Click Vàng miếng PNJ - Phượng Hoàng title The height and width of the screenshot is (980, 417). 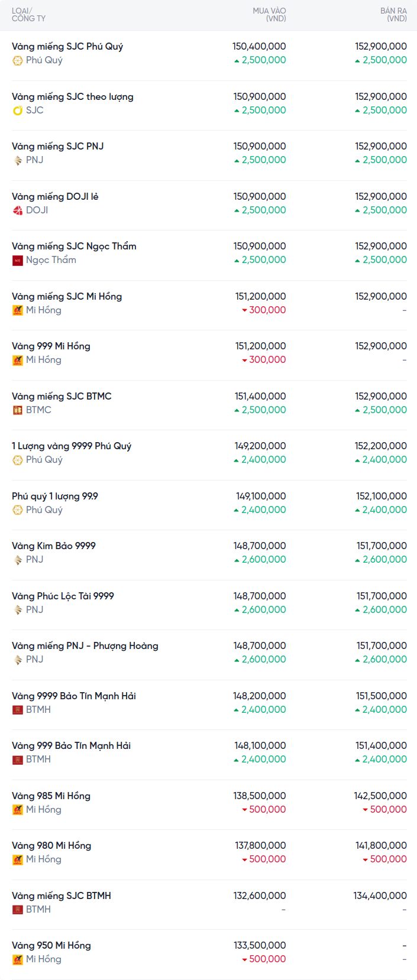[x=85, y=645]
